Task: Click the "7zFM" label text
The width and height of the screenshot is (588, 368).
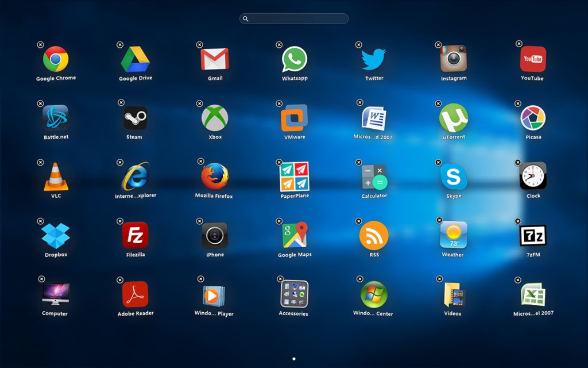Action: tap(533, 254)
